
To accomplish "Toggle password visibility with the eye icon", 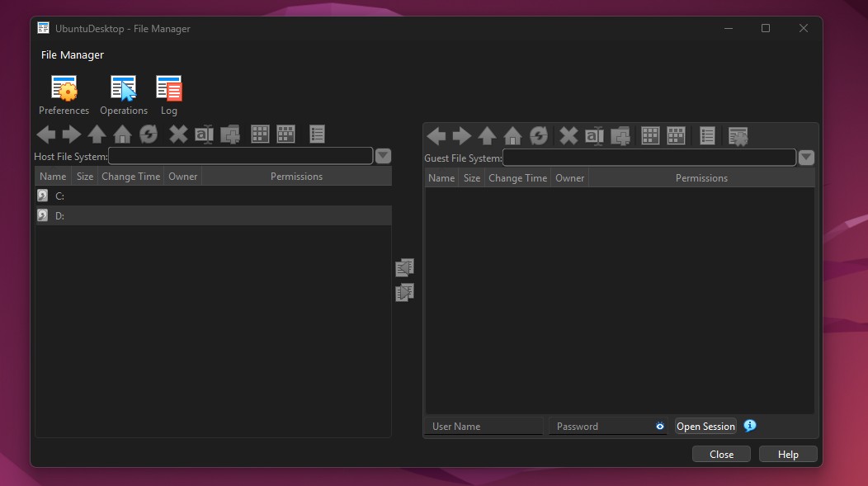I will (659, 426).
